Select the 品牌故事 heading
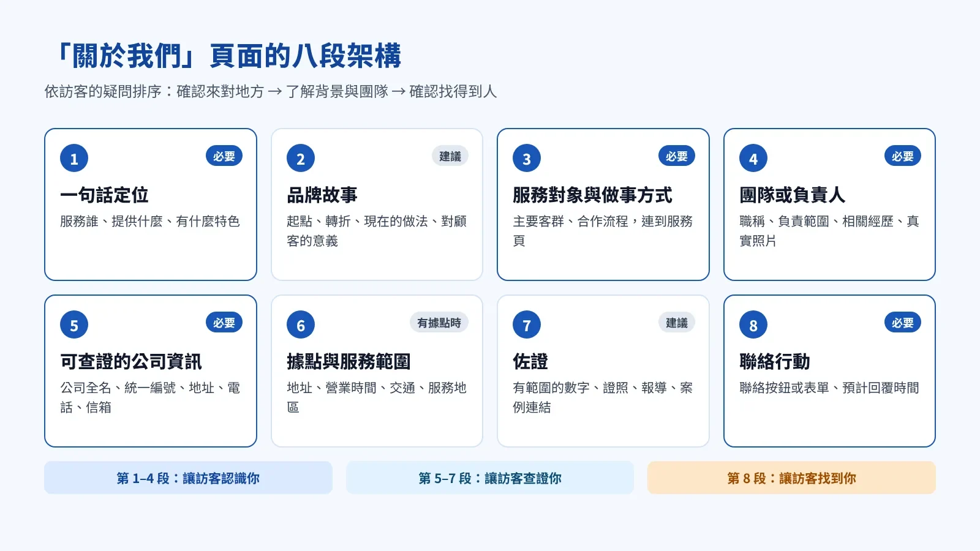The height and width of the screenshot is (551, 980). tap(322, 195)
